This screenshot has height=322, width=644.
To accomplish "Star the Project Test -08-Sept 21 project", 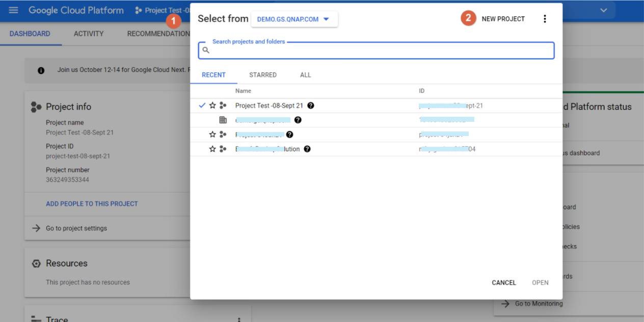I will 212,105.
